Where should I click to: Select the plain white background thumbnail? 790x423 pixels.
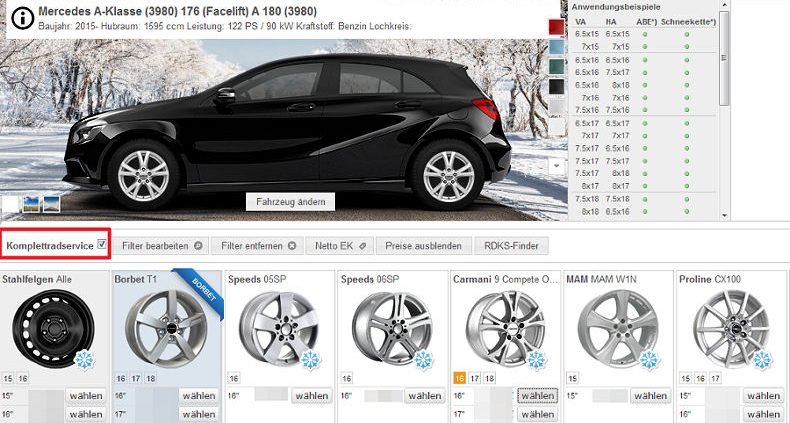pyautogui.click(x=10, y=204)
